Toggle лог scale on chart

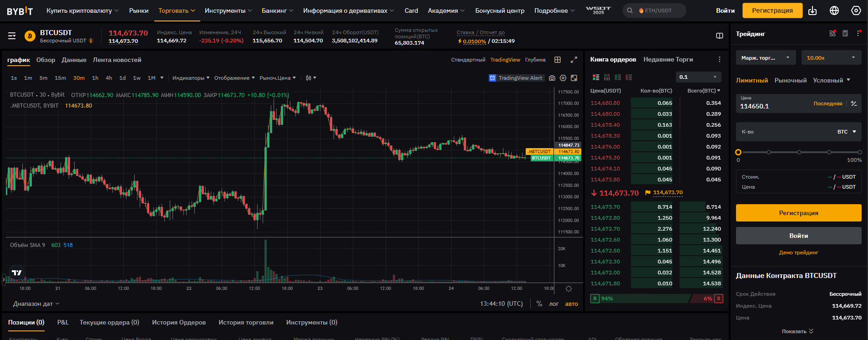[x=554, y=304]
